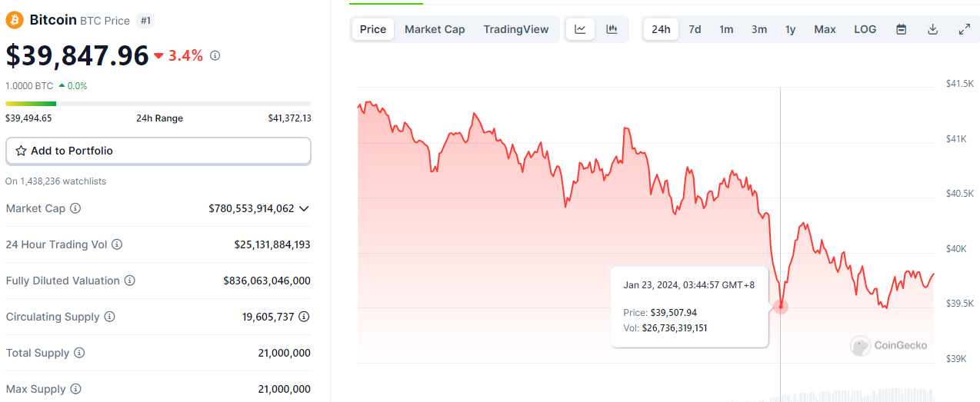This screenshot has height=402, width=980.
Task: Download the chart data
Action: 933,29
